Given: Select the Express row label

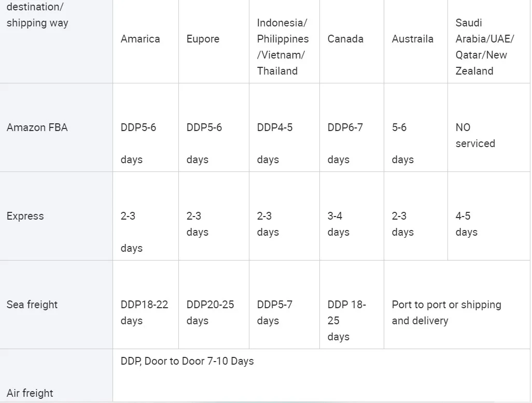Looking at the screenshot, I should [x=56, y=216].
